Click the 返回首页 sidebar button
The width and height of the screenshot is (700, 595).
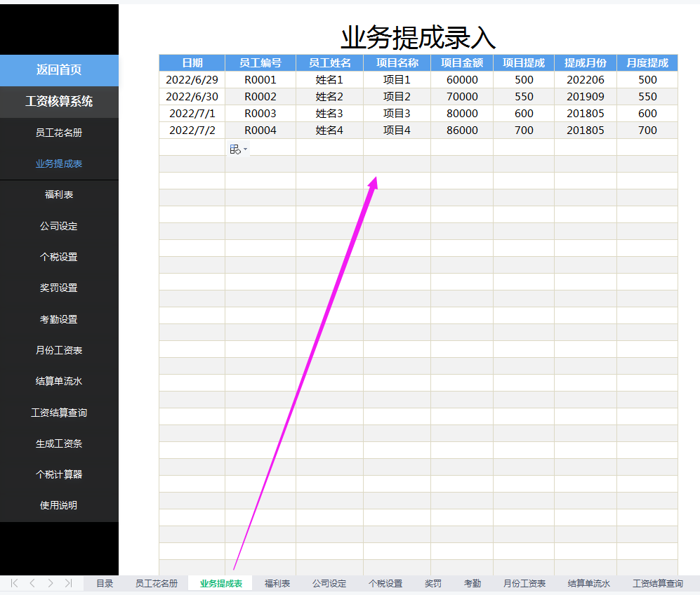(59, 71)
